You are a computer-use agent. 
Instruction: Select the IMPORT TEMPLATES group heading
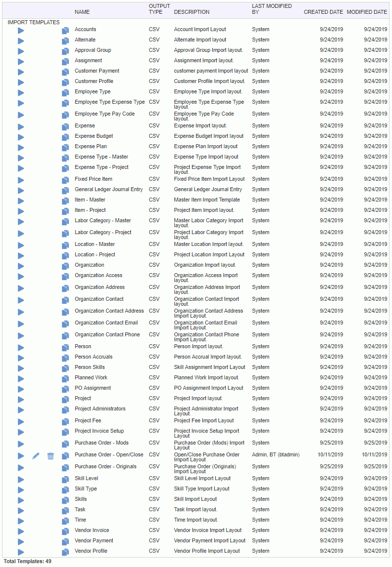[34, 22]
